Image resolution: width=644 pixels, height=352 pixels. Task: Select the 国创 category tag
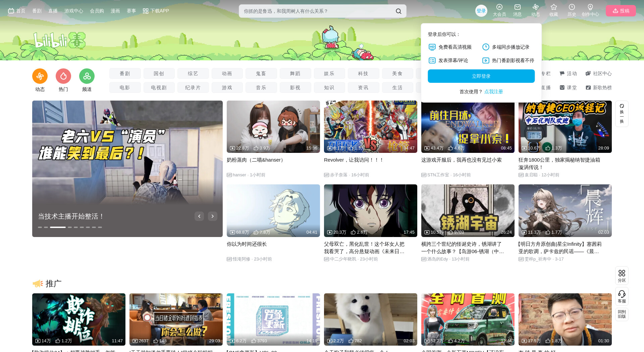click(159, 73)
